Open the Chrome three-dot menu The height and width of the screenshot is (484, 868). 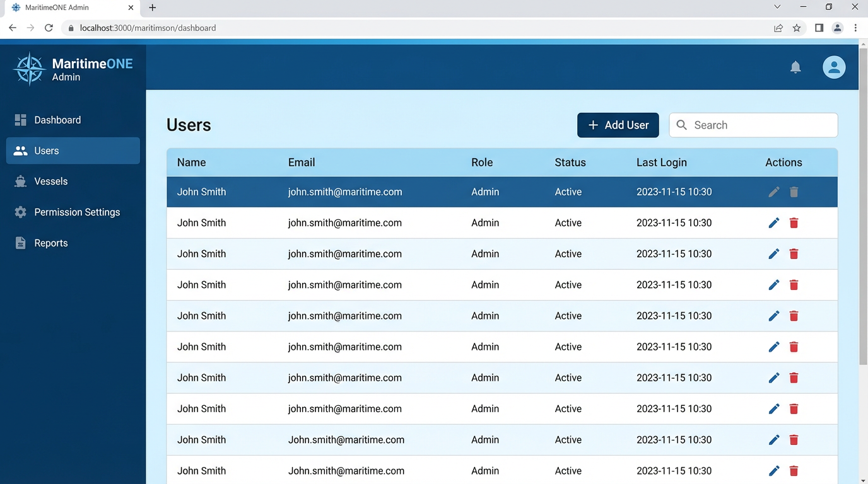(855, 28)
